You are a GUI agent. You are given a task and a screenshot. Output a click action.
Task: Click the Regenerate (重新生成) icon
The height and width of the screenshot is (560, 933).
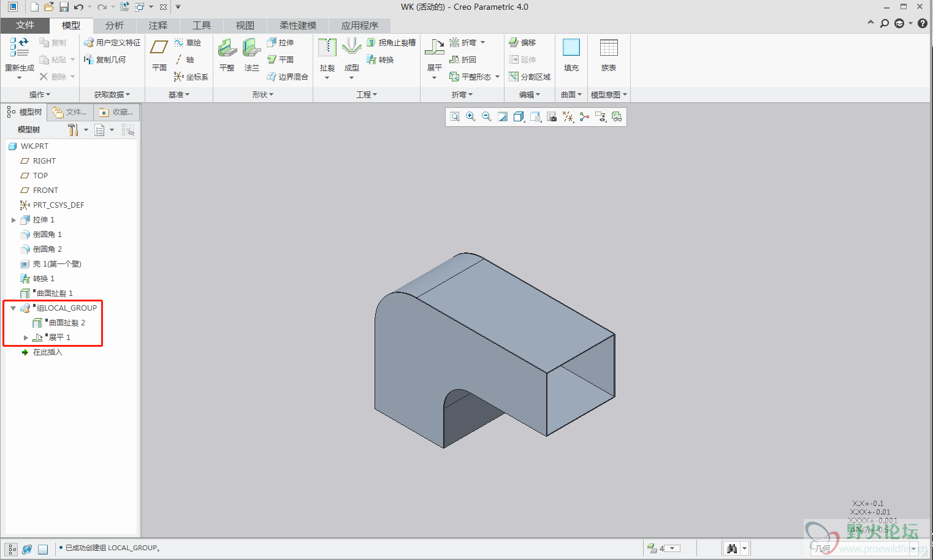[x=20, y=55]
